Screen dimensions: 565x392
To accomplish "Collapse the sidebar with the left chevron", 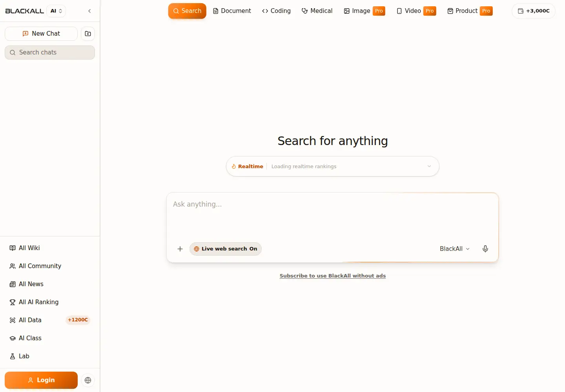I will pos(89,11).
